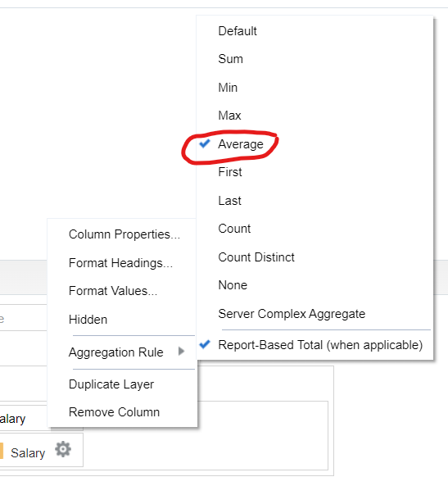Toggle Report-Based Total (when applicable)

tap(320, 345)
